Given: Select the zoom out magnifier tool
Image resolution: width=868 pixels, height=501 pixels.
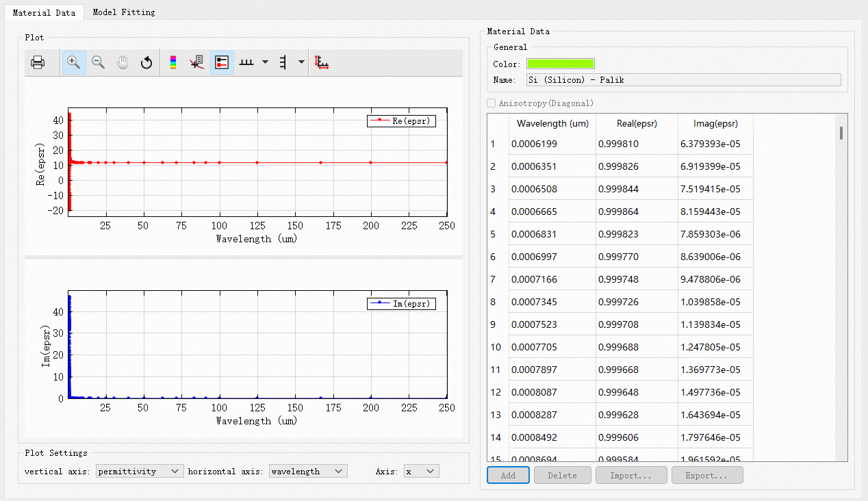Looking at the screenshot, I should coord(98,63).
